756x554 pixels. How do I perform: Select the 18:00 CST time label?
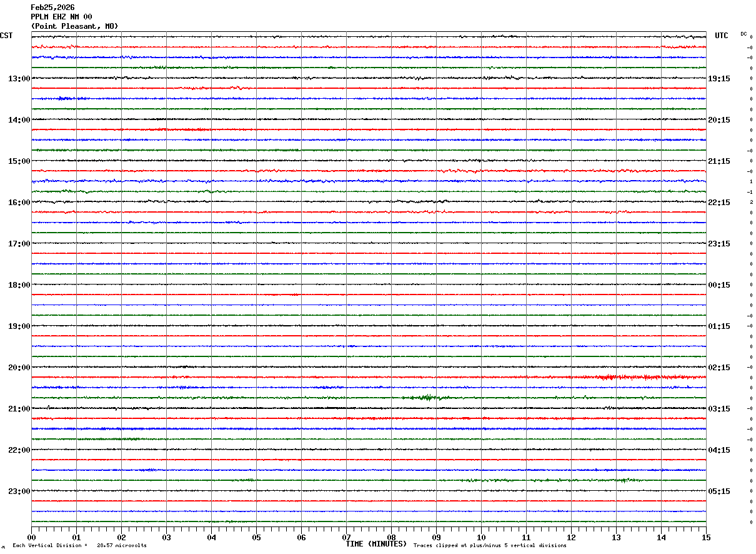[19, 285]
